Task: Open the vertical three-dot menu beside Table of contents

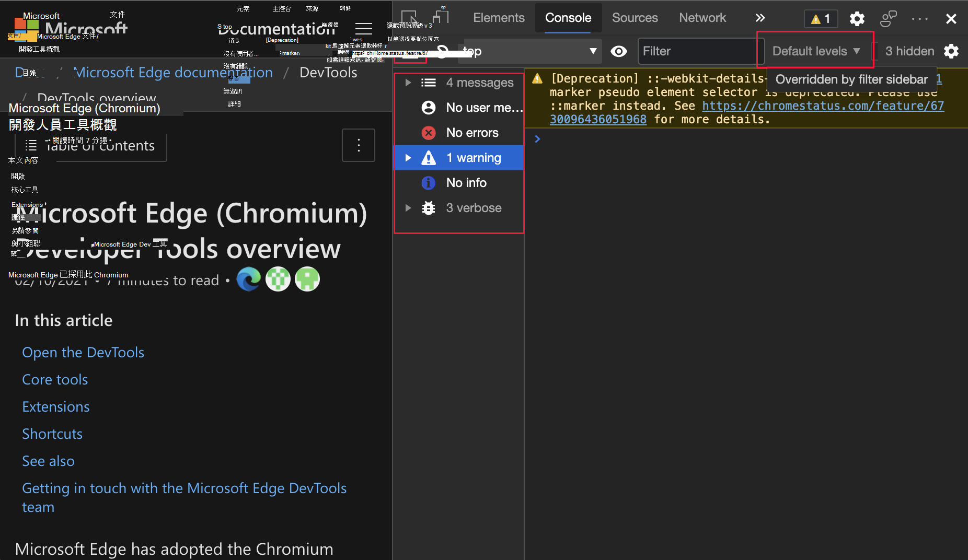Action: (359, 145)
